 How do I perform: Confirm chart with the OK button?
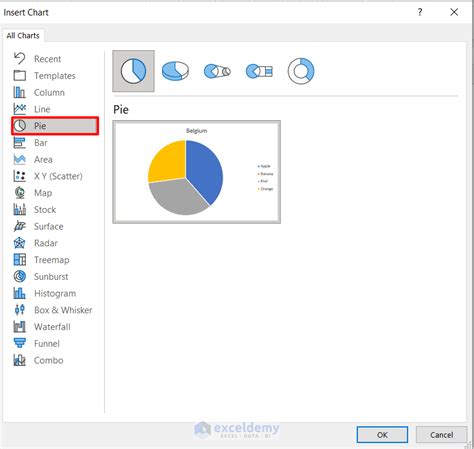(x=382, y=435)
